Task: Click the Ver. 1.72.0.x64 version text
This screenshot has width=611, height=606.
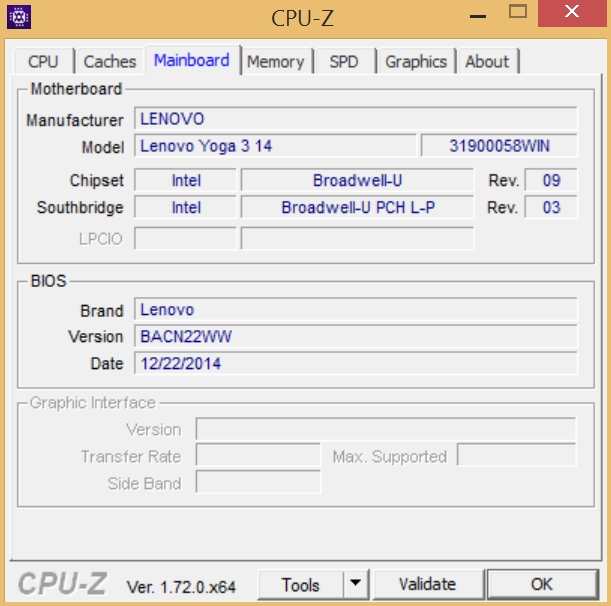Action: 181,587
